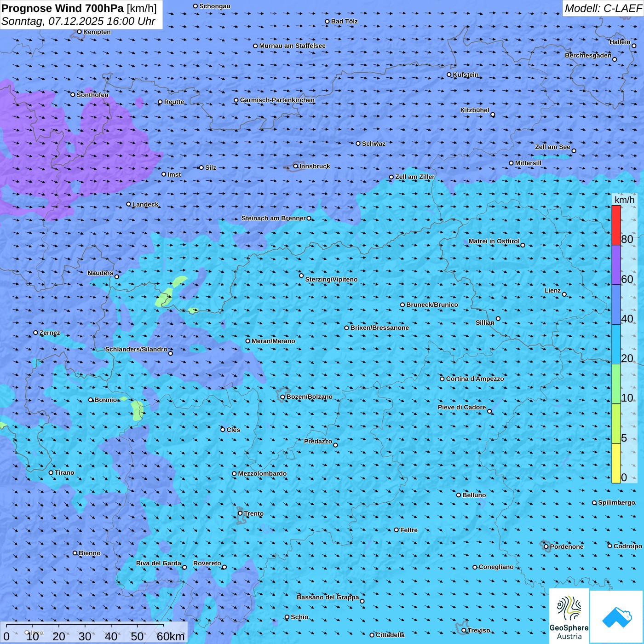
Task: Click the Bozen/Bolzano city marker
Action: point(282,397)
